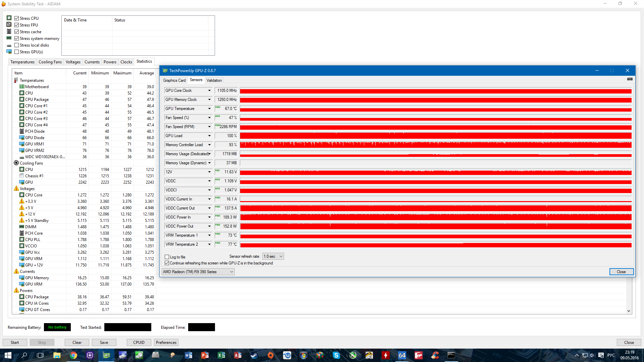Image resolution: width=644 pixels, height=362 pixels.
Task: Click the taskbar search magnifier icon
Action: (24, 355)
